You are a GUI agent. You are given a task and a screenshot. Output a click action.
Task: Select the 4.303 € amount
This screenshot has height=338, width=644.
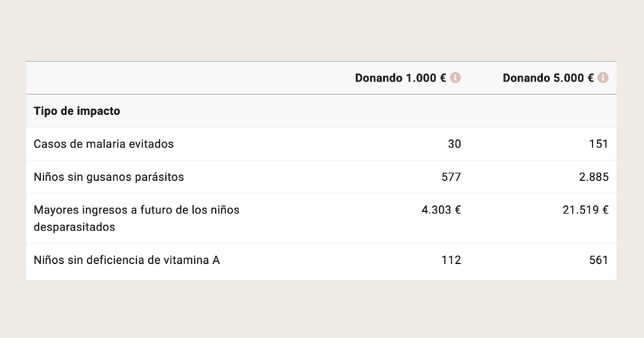pyautogui.click(x=441, y=210)
